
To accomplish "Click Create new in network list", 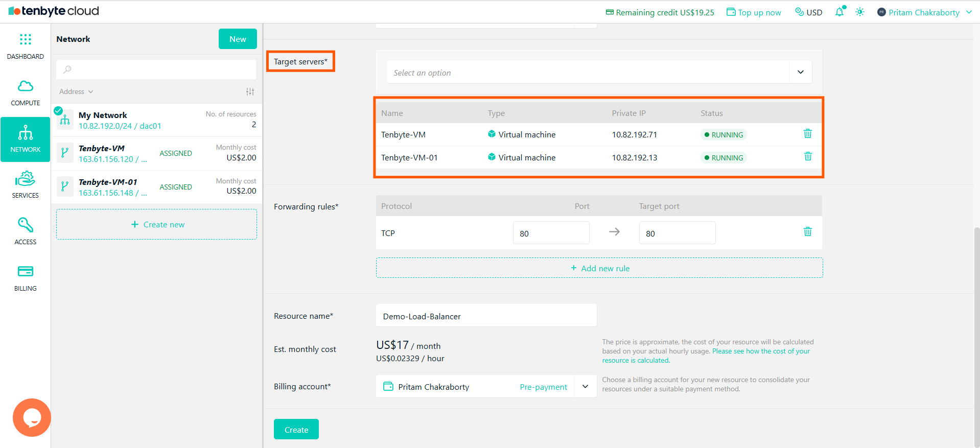I will pyautogui.click(x=156, y=224).
